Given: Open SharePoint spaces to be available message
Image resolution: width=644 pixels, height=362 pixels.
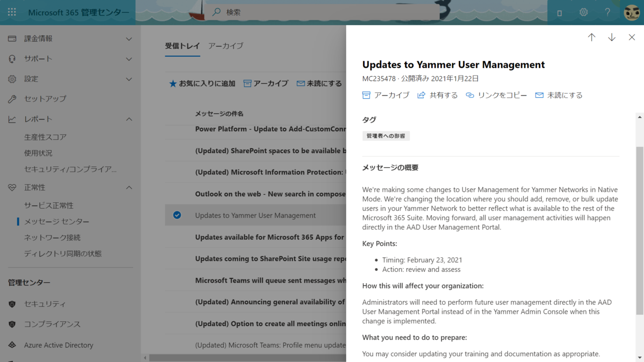Looking at the screenshot, I should [270, 151].
